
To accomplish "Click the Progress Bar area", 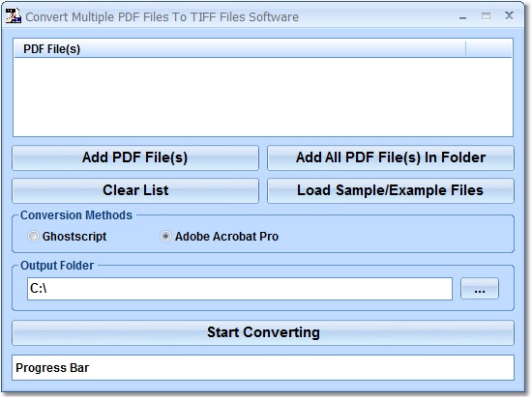I will [263, 368].
